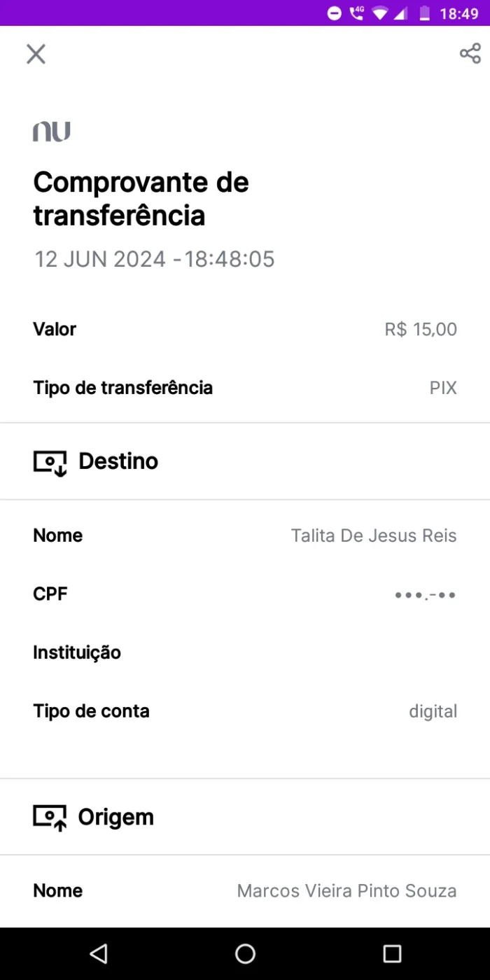This screenshot has width=490, height=980.
Task: Tap the Destino incoming transfer icon
Action: [50, 463]
